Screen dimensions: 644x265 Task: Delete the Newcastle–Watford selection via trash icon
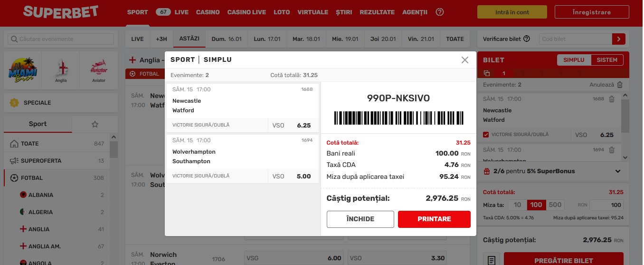(x=612, y=99)
